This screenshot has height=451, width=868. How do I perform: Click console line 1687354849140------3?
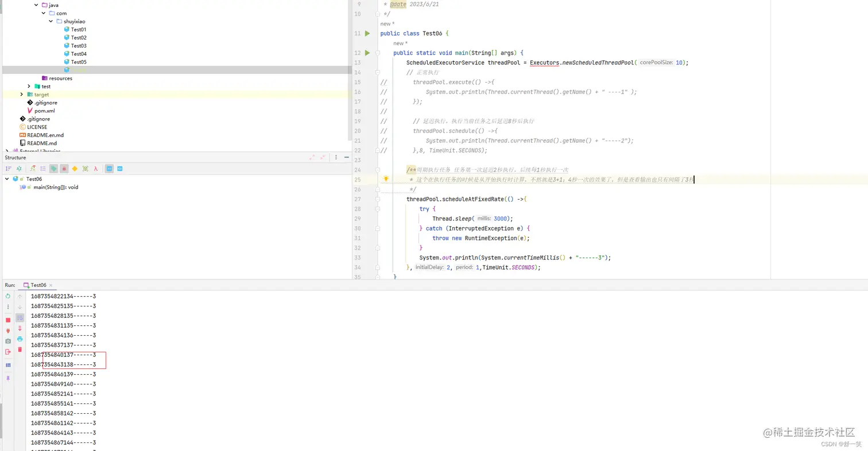(x=63, y=384)
